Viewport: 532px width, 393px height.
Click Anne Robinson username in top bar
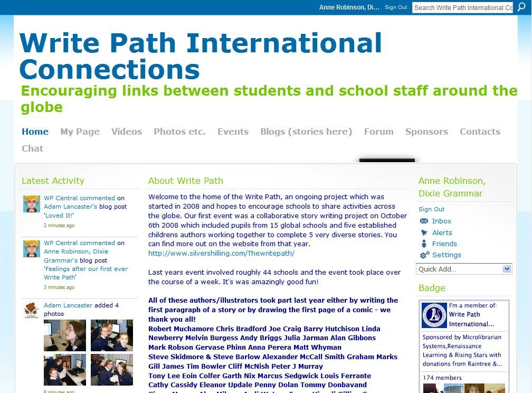(349, 7)
